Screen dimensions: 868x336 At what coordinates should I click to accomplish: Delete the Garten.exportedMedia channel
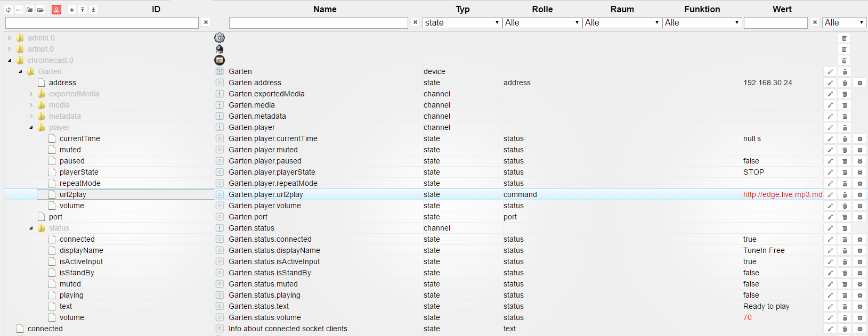click(845, 94)
